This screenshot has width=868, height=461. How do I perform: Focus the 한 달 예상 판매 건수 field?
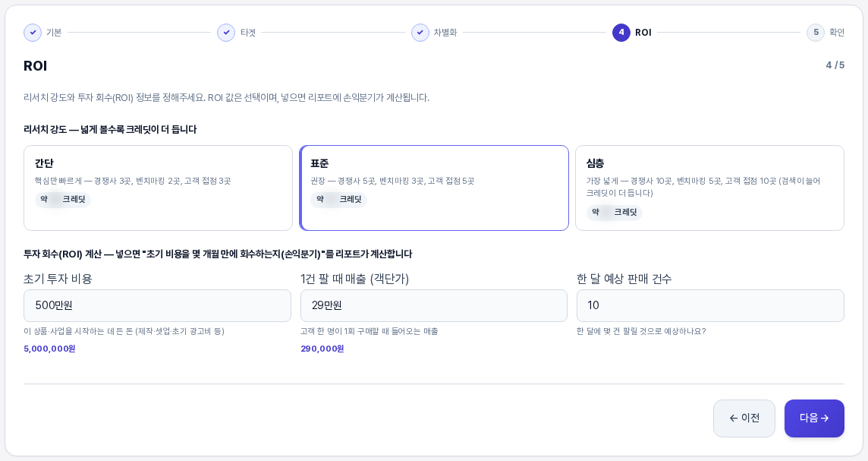tap(710, 305)
